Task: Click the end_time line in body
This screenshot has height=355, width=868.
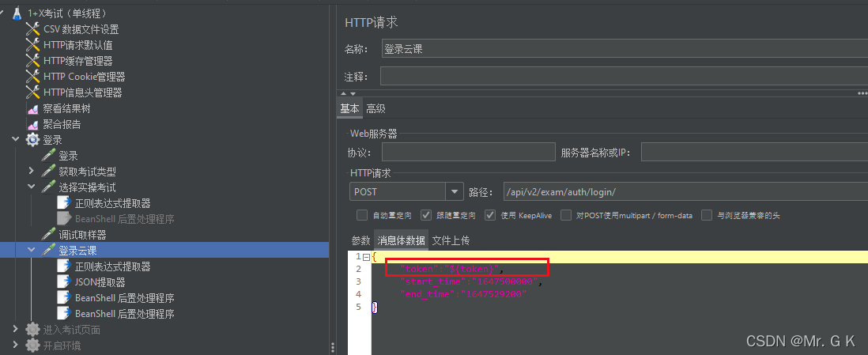Action: (x=462, y=294)
